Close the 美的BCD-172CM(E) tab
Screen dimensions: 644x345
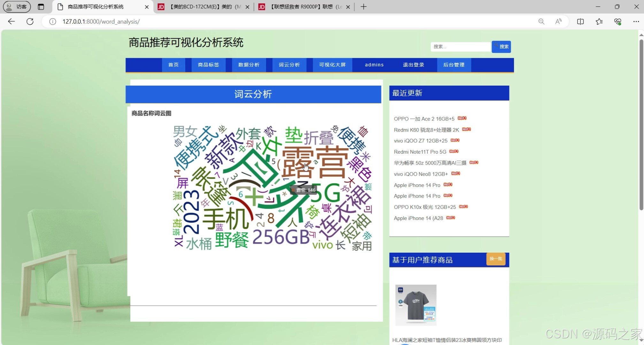pos(247,7)
